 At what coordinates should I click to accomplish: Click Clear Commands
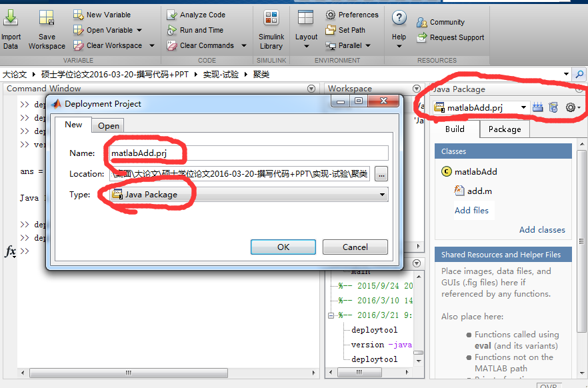[x=201, y=45]
